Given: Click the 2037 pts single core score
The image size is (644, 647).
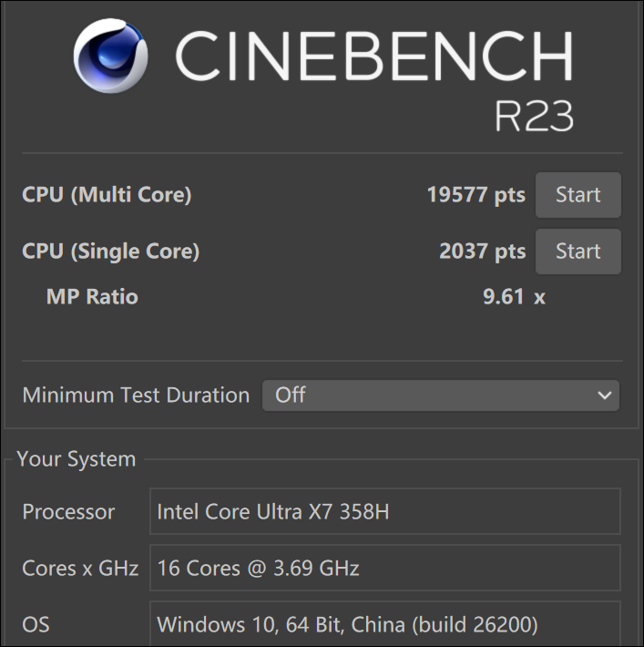Looking at the screenshot, I should pyautogui.click(x=482, y=252).
